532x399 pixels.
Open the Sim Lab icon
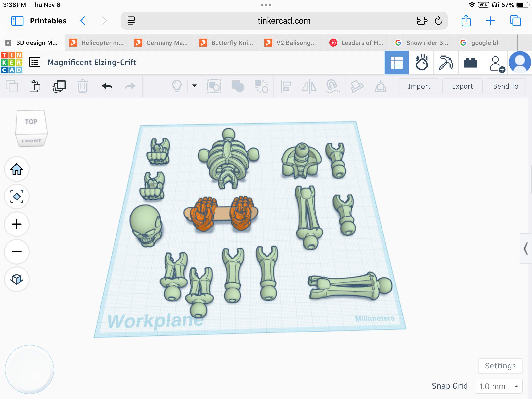pyautogui.click(x=422, y=62)
